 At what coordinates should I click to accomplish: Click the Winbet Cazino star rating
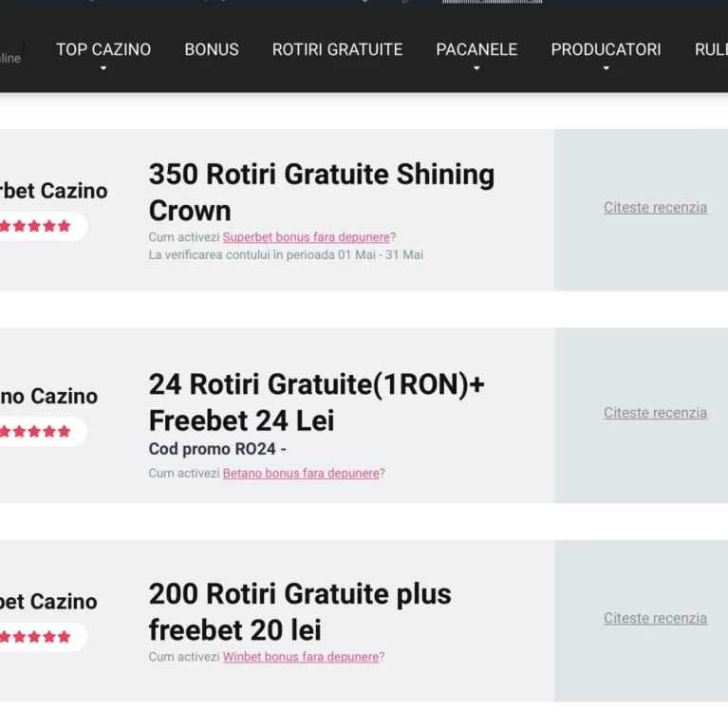click(35, 637)
